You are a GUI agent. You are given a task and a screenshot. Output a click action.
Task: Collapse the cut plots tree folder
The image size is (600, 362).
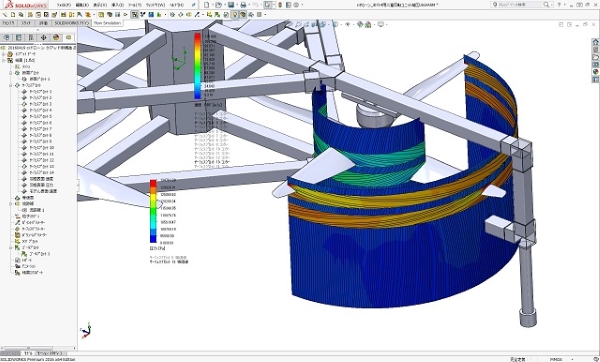(x=11, y=73)
